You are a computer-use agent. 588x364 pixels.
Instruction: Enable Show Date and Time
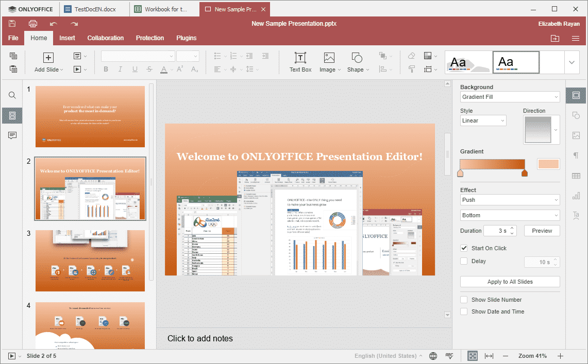tap(464, 311)
